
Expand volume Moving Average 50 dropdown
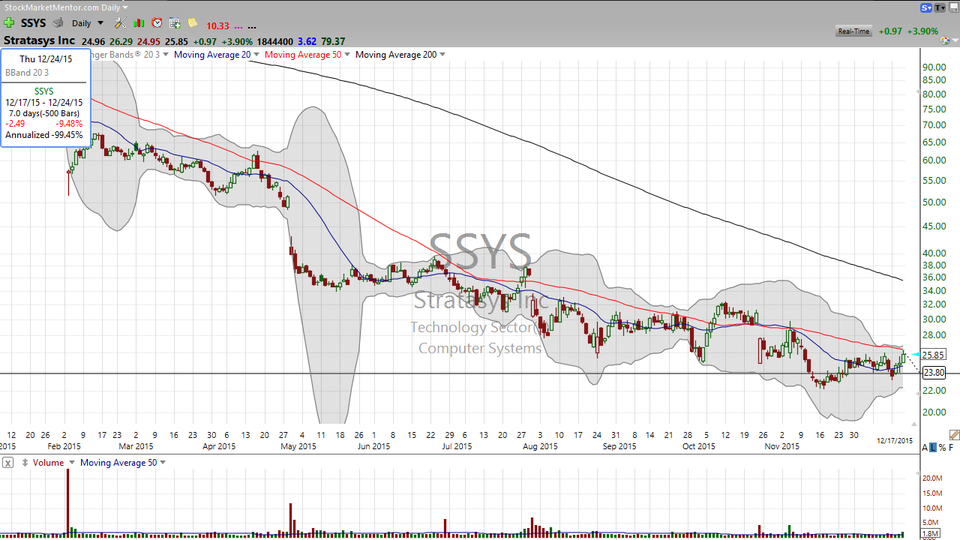point(163,463)
